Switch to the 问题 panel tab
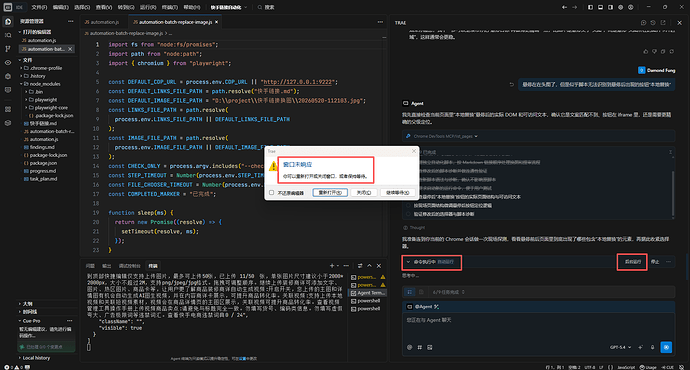Image resolution: width=690 pixels, height=370 pixels. click(x=90, y=266)
